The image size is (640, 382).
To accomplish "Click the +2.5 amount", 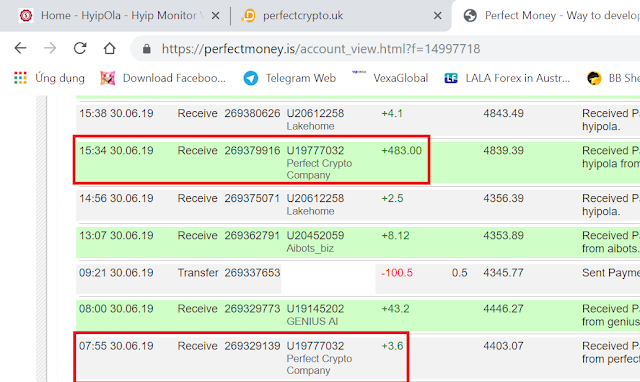I will point(392,198).
